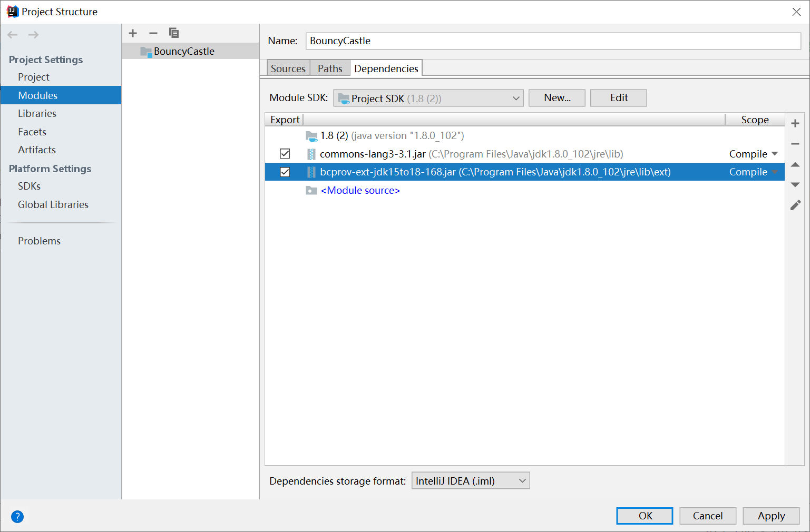Click the Export column header
The height and width of the screenshot is (532, 810).
click(x=285, y=120)
